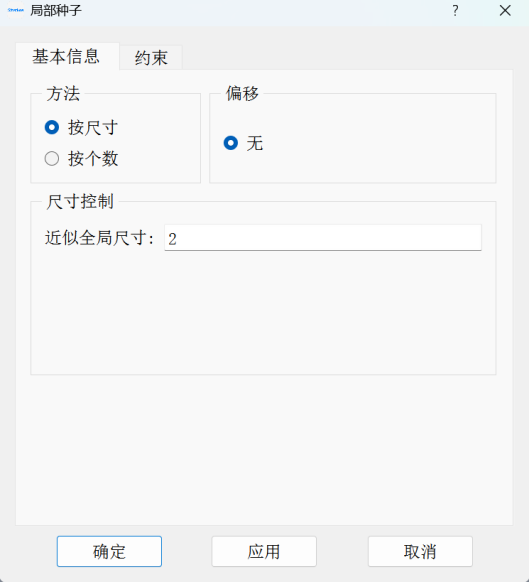Click blank panel area above the 应用 button
This screenshot has height=582, width=530.
coord(264,449)
